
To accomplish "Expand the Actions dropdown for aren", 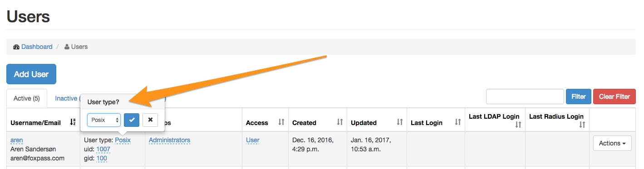I will point(612,143).
